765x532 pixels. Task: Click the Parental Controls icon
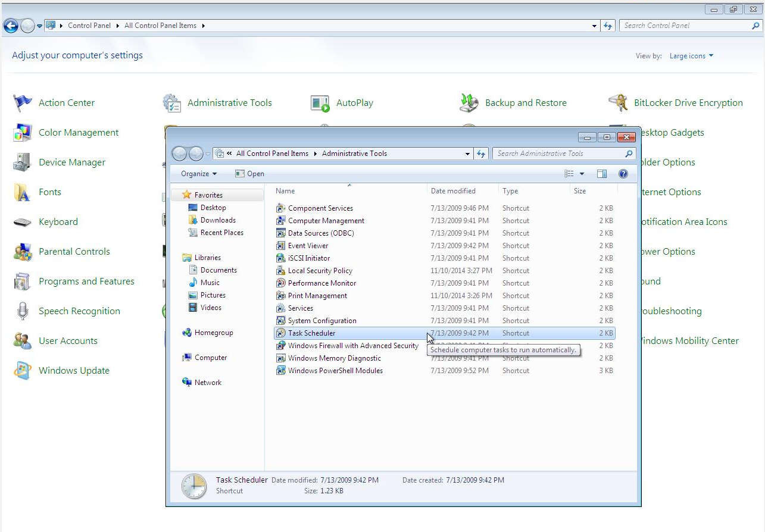pyautogui.click(x=23, y=252)
